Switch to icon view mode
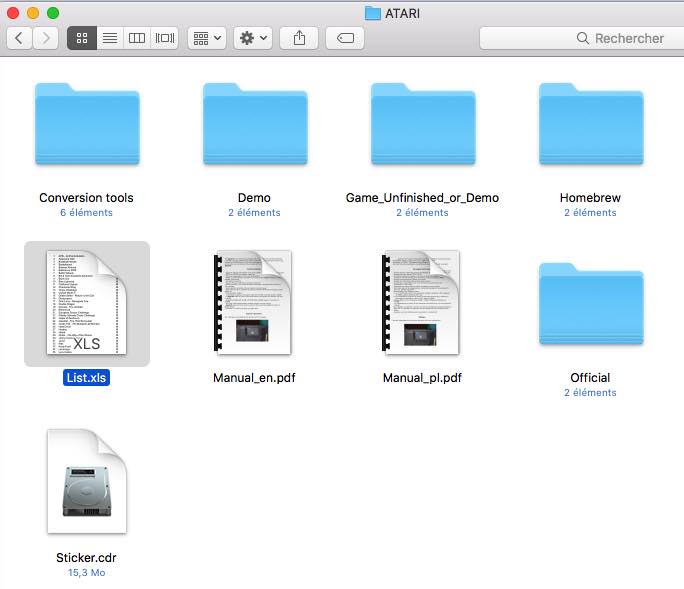Viewport: 684px width, 589px height. tap(82, 38)
